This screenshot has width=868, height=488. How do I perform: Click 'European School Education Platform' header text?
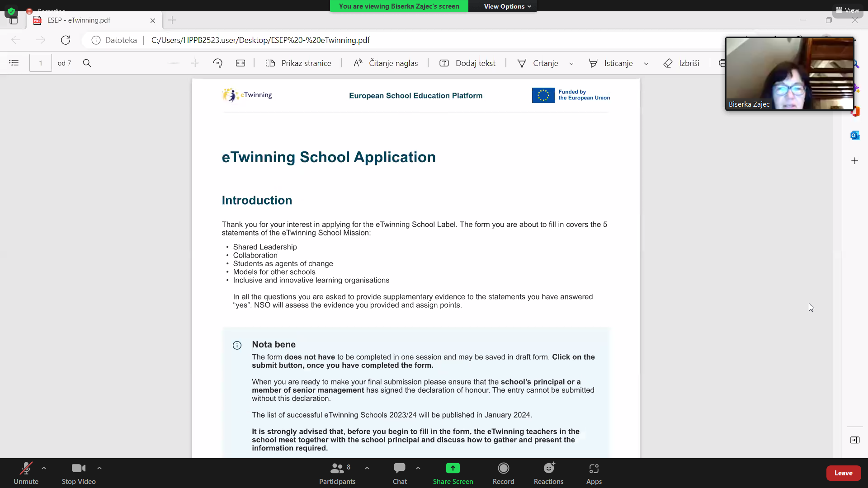click(x=415, y=95)
